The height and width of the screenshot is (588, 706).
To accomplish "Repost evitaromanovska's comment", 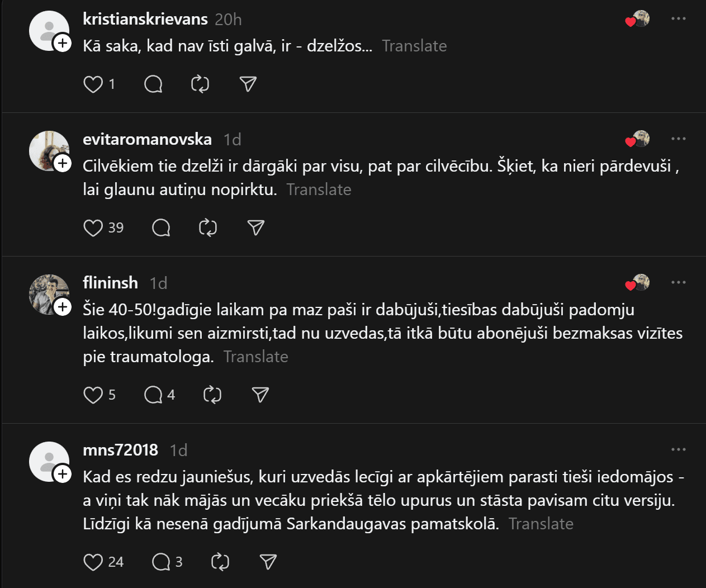I will tap(208, 228).
